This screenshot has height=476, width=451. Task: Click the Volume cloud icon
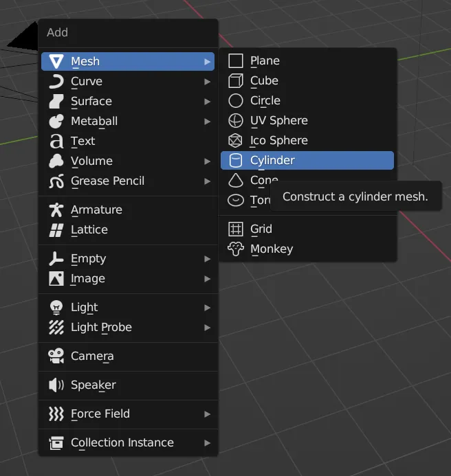coord(56,161)
